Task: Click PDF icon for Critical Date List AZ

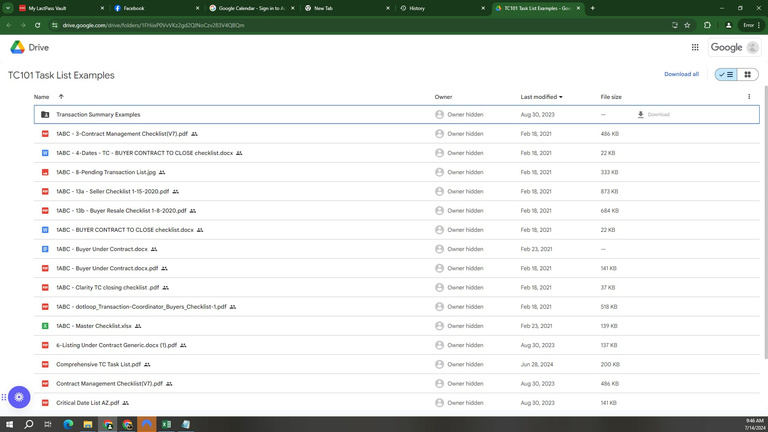Action: pos(45,403)
